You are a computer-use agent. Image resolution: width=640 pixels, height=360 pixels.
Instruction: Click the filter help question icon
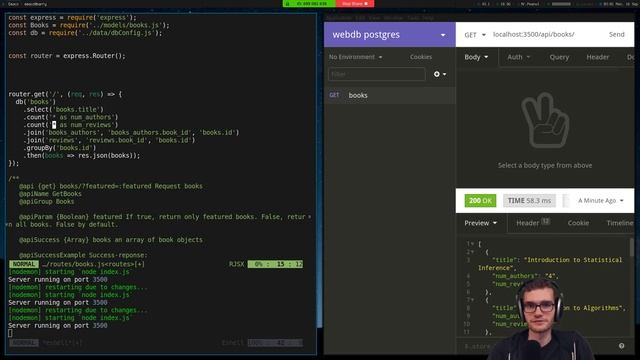point(621,346)
